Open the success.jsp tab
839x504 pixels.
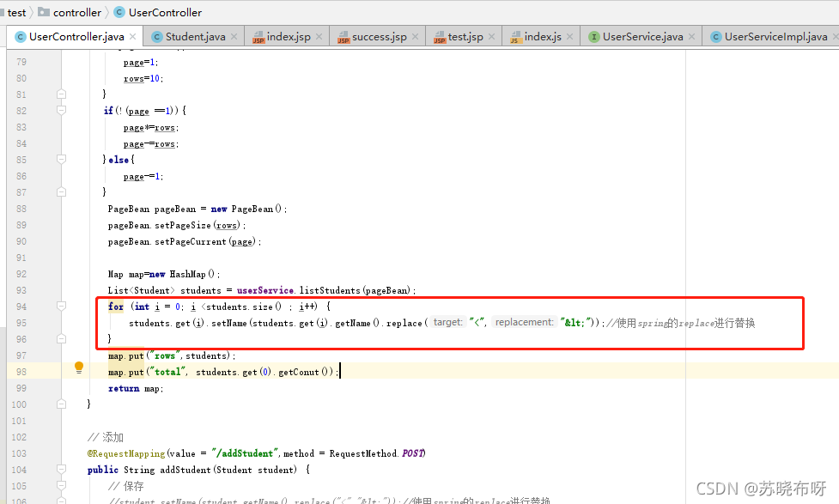click(x=379, y=36)
